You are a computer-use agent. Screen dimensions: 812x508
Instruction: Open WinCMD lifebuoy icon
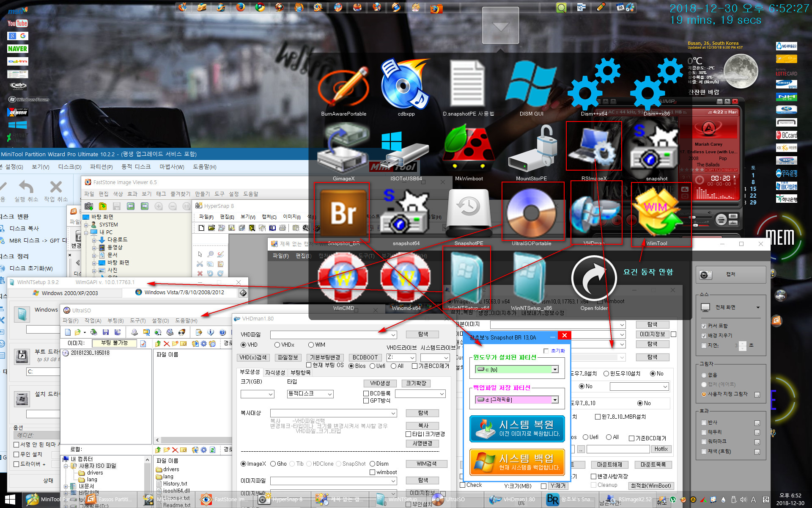pos(343,277)
